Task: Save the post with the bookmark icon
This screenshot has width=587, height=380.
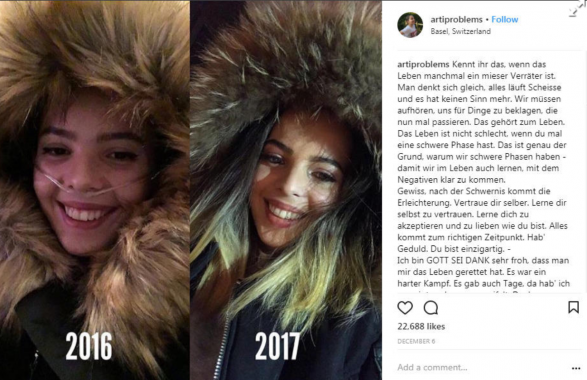Action: pos(573,307)
